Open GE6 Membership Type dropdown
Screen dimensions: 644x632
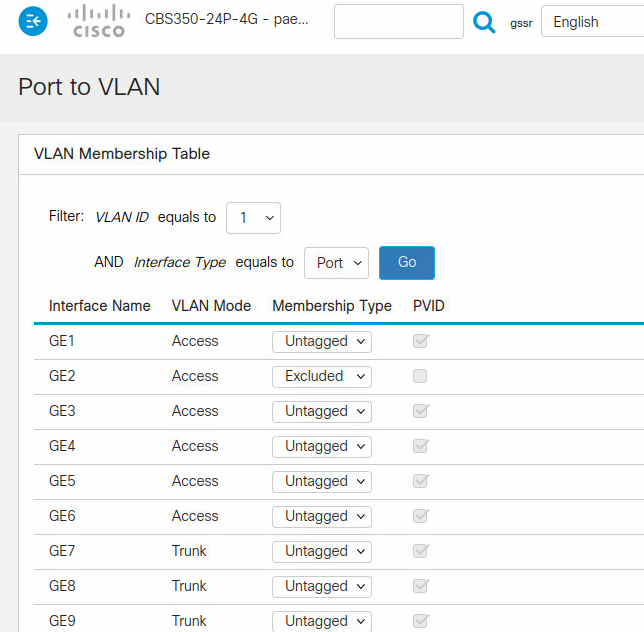[322, 517]
